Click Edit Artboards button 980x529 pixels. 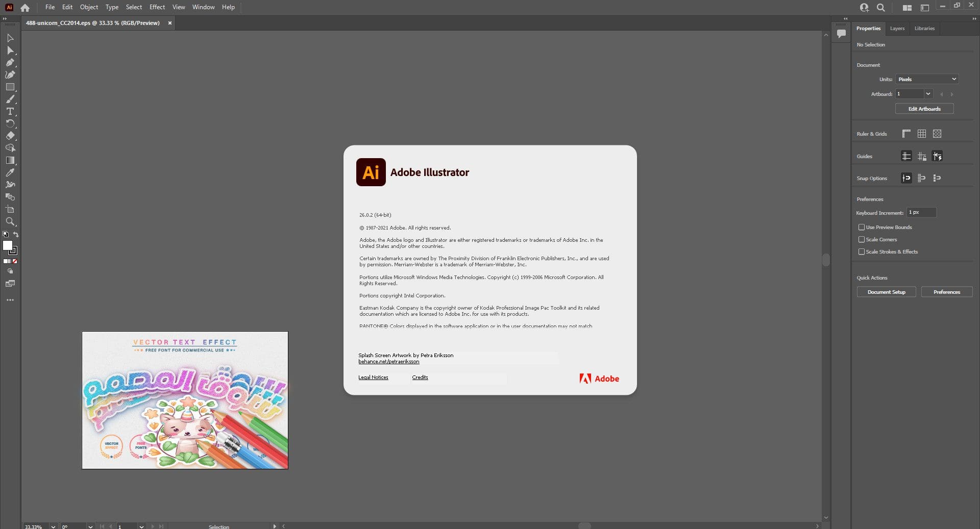point(924,109)
